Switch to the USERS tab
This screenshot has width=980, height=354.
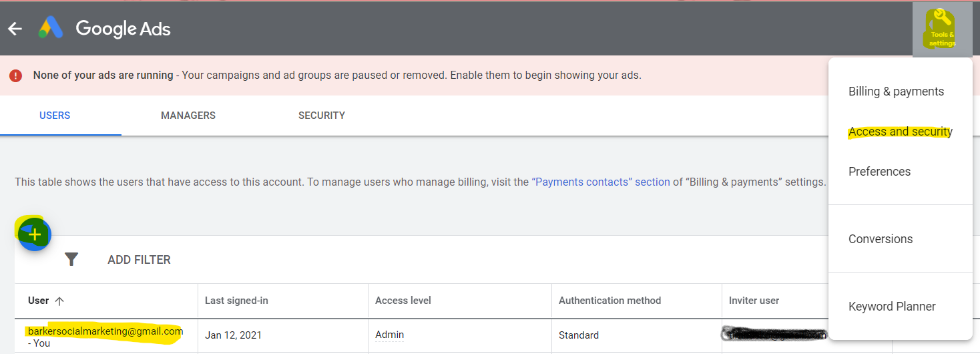click(x=55, y=116)
